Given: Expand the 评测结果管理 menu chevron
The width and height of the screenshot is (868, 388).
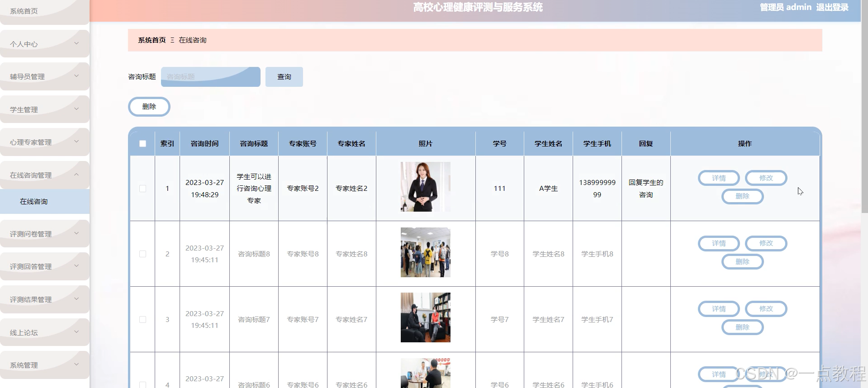Looking at the screenshot, I should (76, 299).
